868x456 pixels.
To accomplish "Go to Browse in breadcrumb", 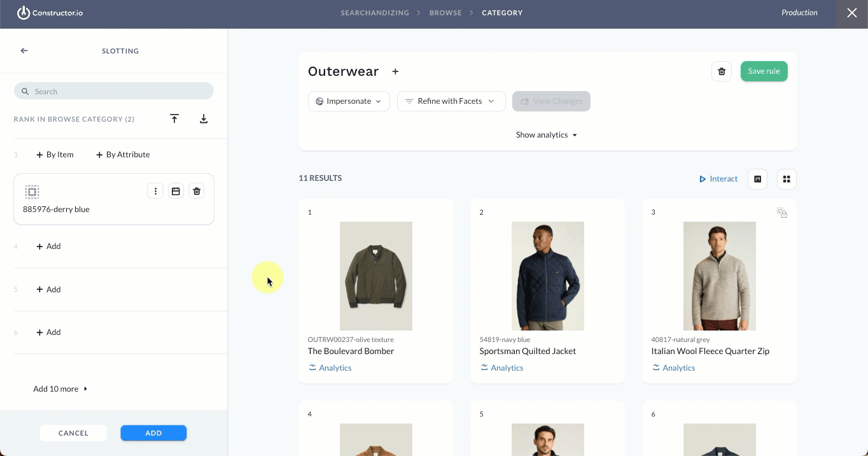I will 445,13.
